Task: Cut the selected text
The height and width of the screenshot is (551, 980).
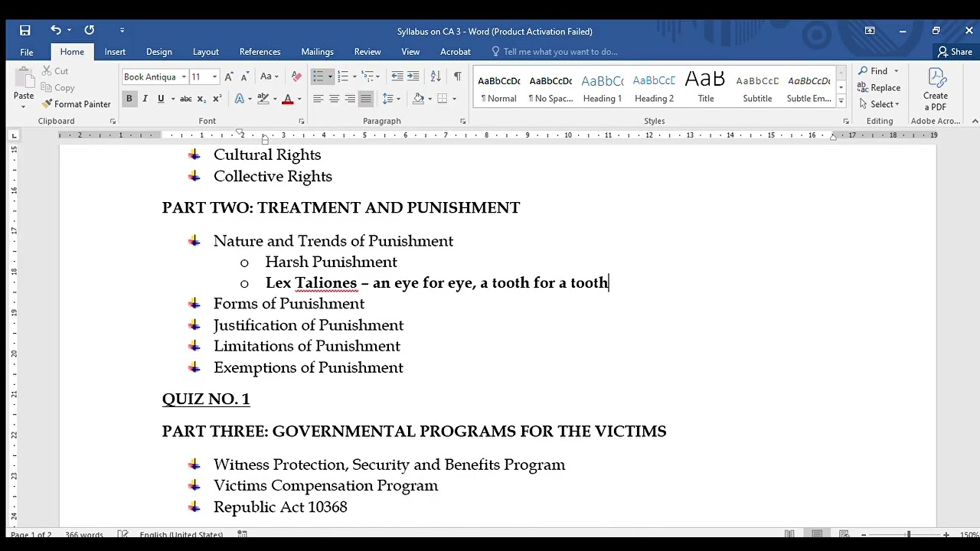Action: click(55, 71)
